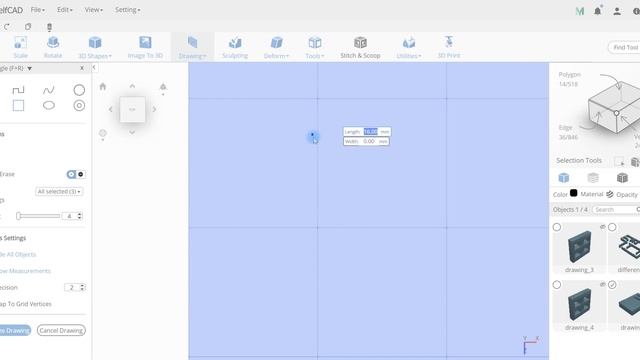
Task: Click the copy icon in quick toolbar
Action: [x=28, y=27]
